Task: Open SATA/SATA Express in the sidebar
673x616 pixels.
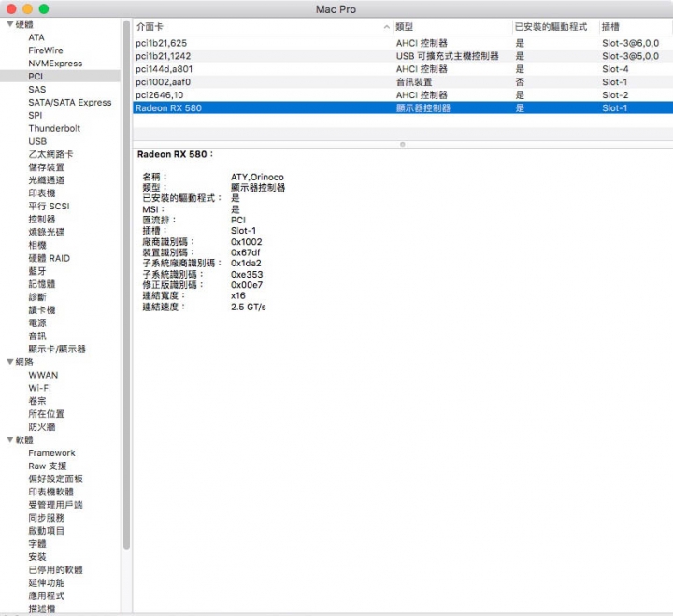Action: coord(70,102)
